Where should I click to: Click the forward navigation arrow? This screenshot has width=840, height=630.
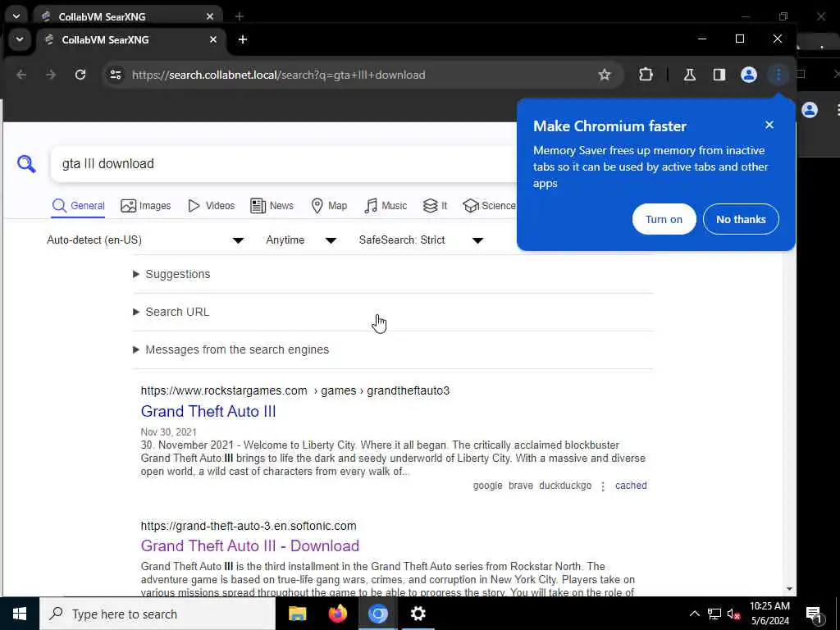pyautogui.click(x=51, y=75)
